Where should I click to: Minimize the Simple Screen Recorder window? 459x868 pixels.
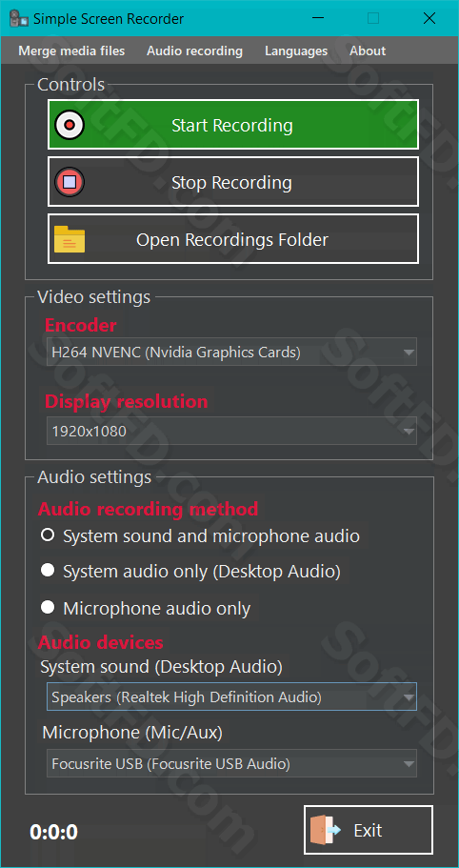(318, 18)
